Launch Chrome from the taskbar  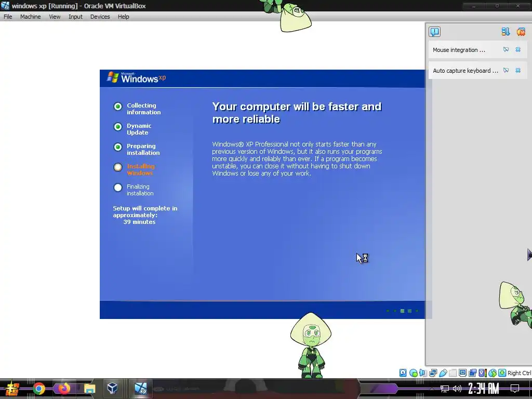39,389
